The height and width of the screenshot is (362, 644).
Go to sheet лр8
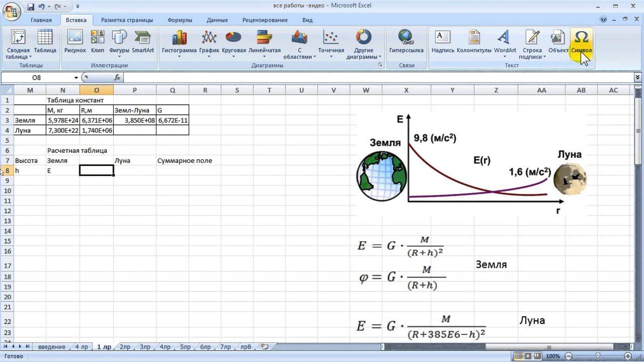(x=246, y=347)
